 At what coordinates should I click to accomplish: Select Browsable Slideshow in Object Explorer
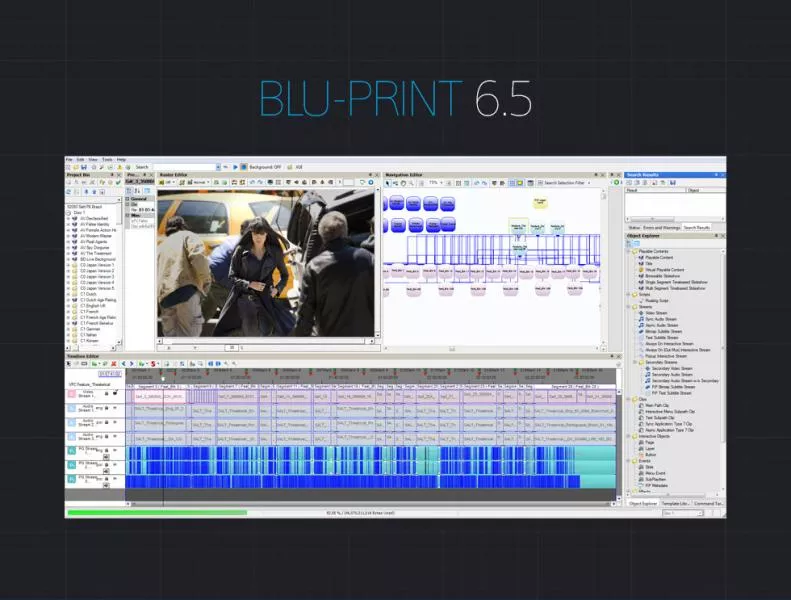(662, 276)
